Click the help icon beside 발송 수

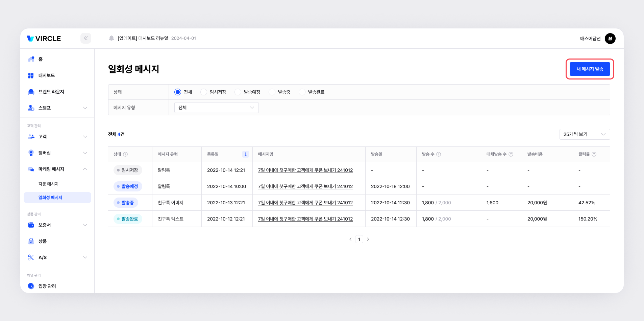(x=439, y=154)
